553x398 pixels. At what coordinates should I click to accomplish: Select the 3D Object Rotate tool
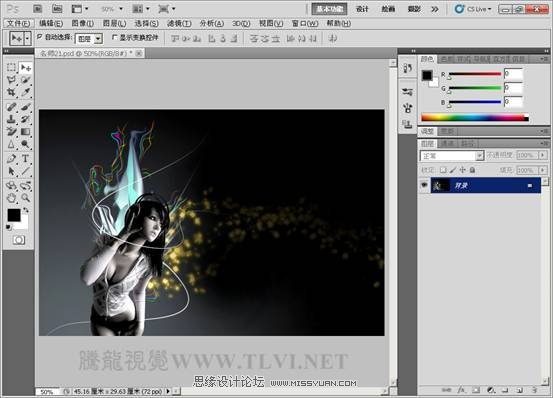tap(11, 185)
